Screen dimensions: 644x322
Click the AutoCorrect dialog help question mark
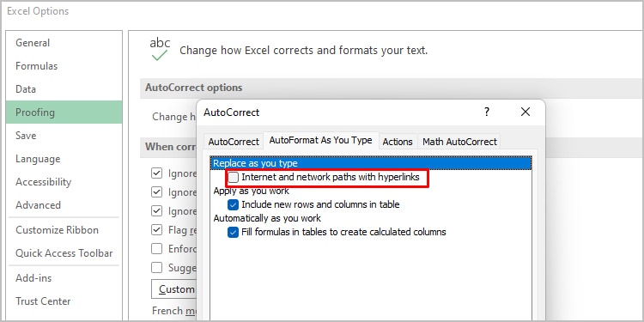(487, 112)
